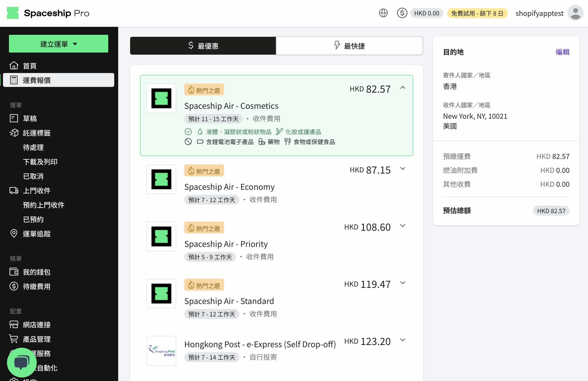
Task: Click the cart icon beside 產品管理
Action: click(x=14, y=339)
